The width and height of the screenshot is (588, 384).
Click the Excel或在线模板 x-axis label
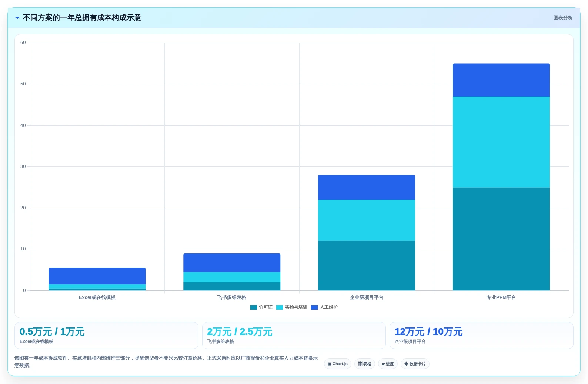(x=97, y=297)
